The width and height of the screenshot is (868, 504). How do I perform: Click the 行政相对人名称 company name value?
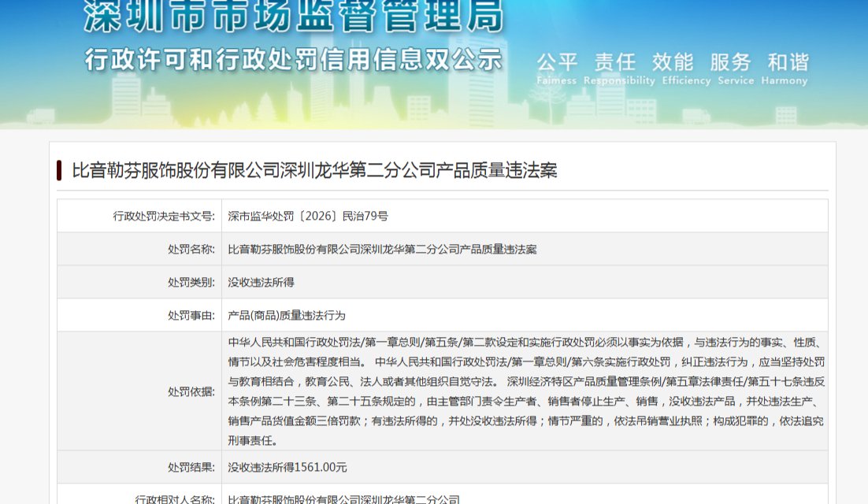click(x=343, y=499)
